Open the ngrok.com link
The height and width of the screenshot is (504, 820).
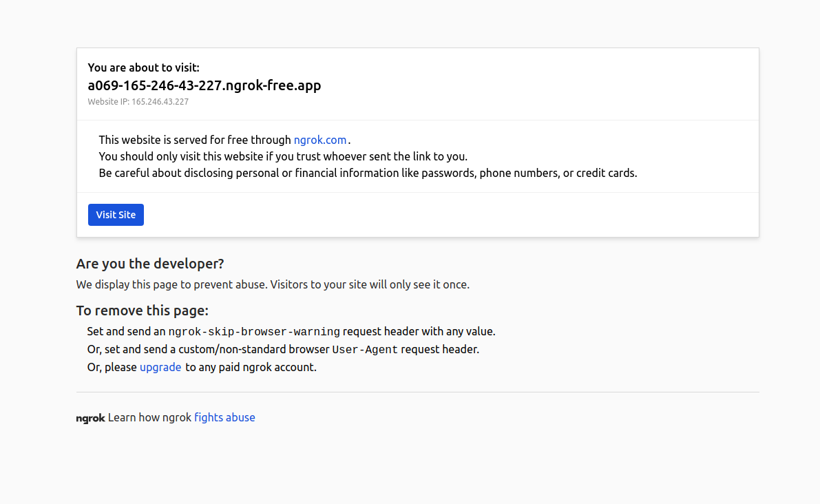320,140
